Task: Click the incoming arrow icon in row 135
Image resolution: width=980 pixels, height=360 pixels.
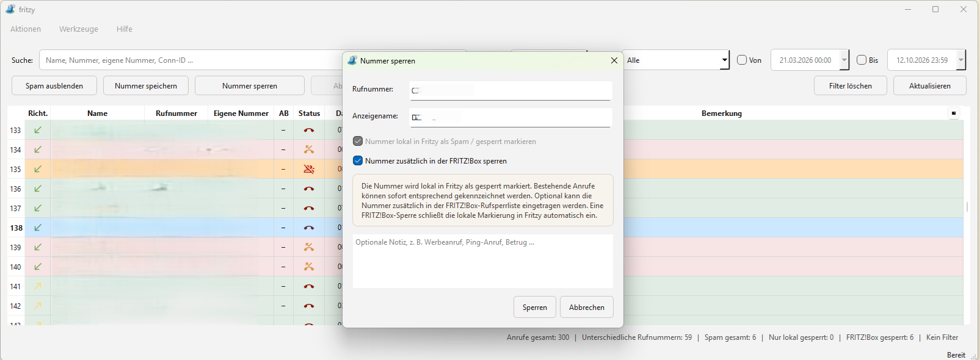Action: pos(38,169)
